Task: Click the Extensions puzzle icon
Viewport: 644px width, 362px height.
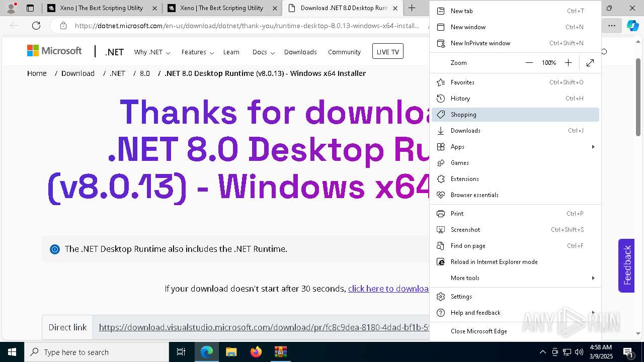Action: click(x=441, y=179)
